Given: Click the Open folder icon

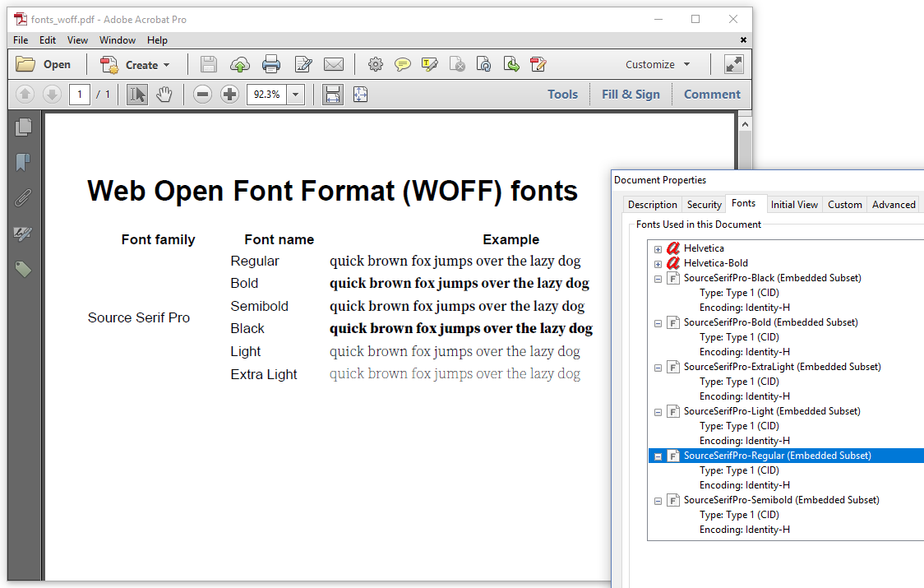Looking at the screenshot, I should (25, 64).
